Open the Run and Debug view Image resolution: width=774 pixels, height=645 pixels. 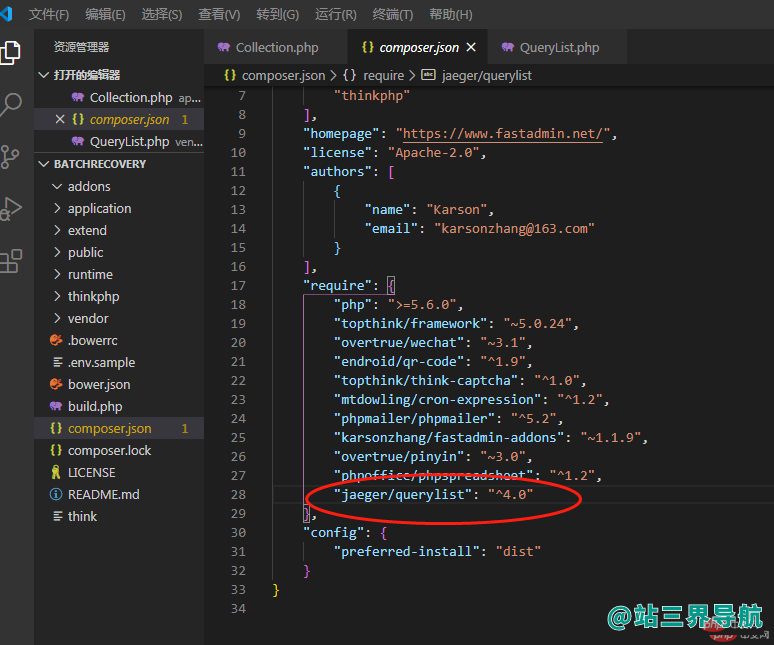[10, 209]
